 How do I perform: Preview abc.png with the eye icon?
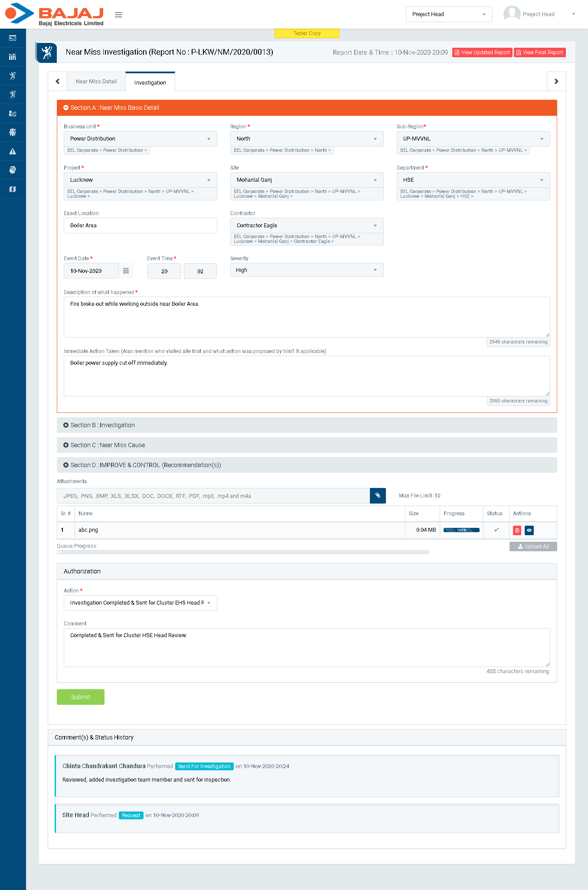529,530
